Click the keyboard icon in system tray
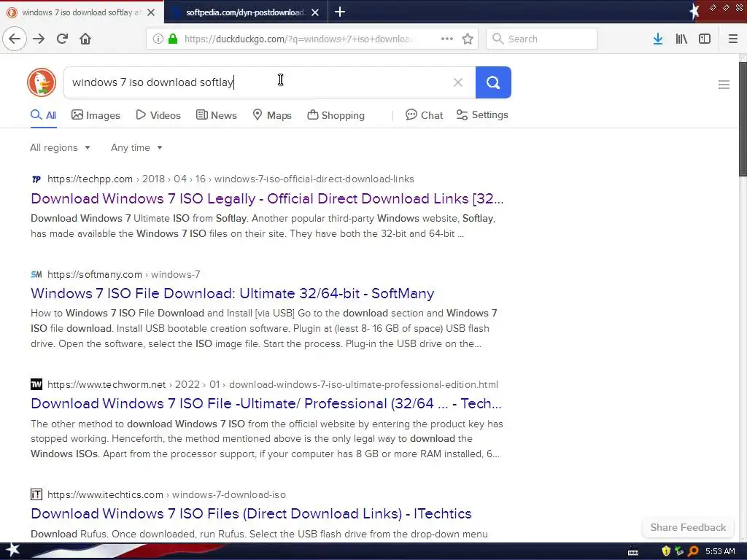Viewport: 747px width, 560px height. click(633, 552)
